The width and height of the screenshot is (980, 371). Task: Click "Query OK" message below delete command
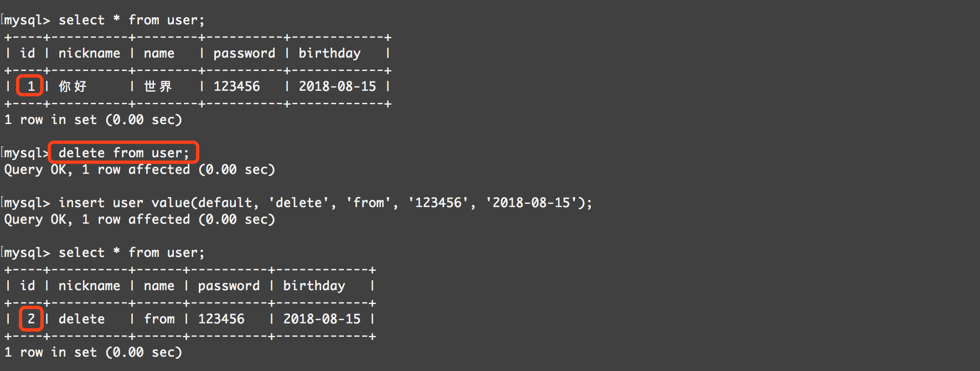[x=38, y=169]
